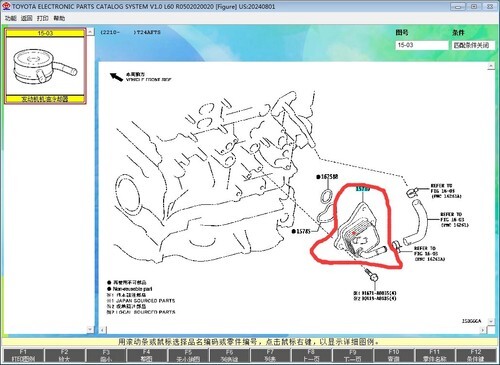Open the 打印 menu

click(43, 18)
